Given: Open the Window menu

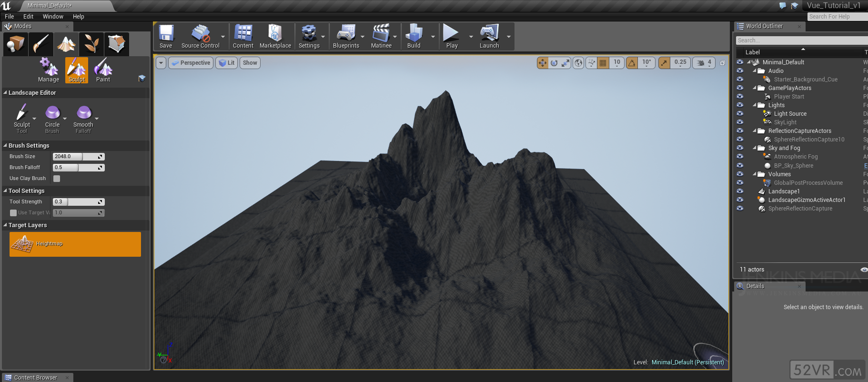Looking at the screenshot, I should [x=53, y=16].
